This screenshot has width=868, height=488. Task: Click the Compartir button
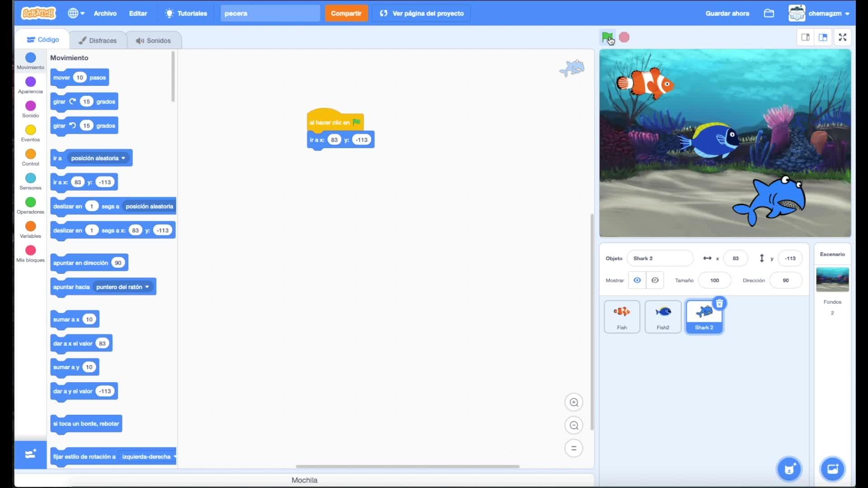[x=346, y=13]
